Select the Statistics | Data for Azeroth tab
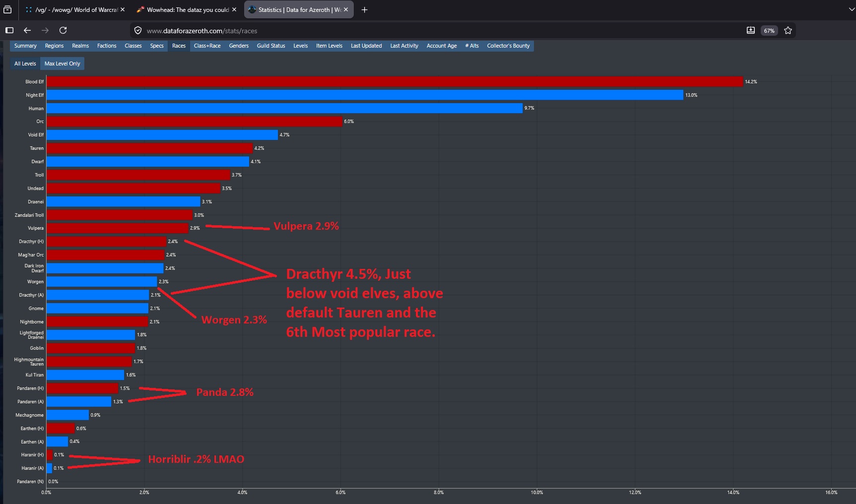 [x=299, y=9]
